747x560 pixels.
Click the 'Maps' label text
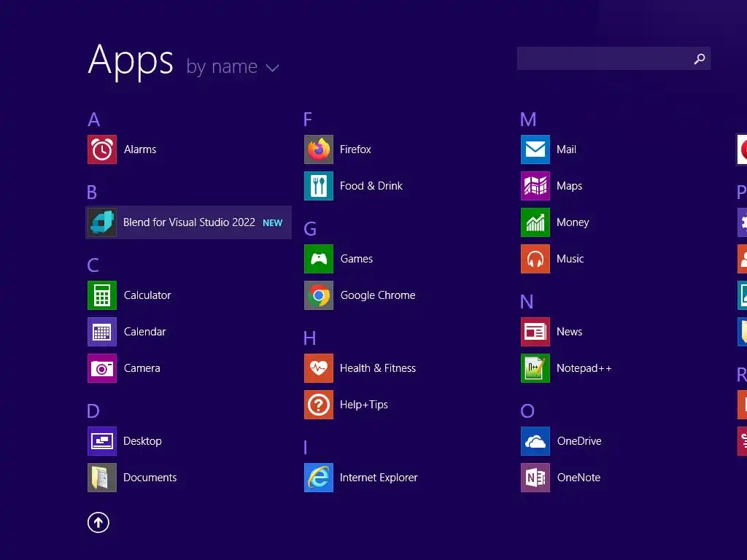[569, 186]
